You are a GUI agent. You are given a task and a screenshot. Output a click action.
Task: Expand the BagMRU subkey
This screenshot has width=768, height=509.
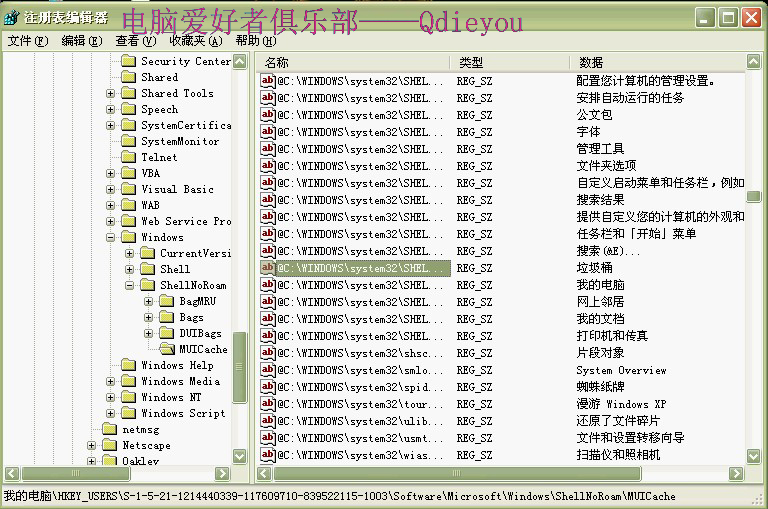tap(149, 301)
